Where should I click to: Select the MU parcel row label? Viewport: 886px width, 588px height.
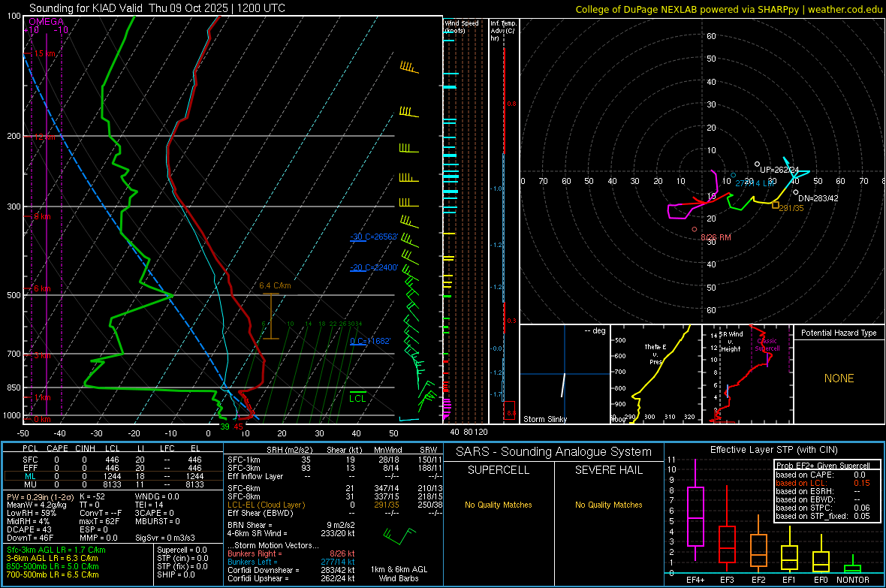coord(30,484)
